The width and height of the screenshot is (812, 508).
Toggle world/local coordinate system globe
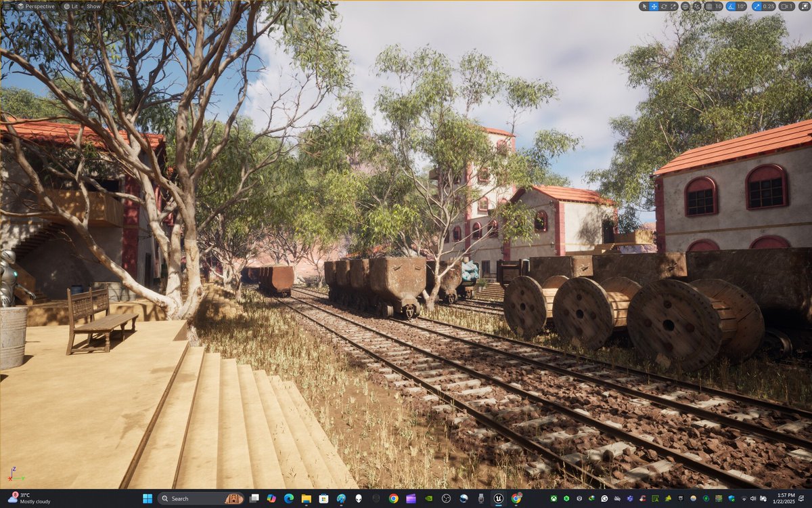[x=685, y=6]
